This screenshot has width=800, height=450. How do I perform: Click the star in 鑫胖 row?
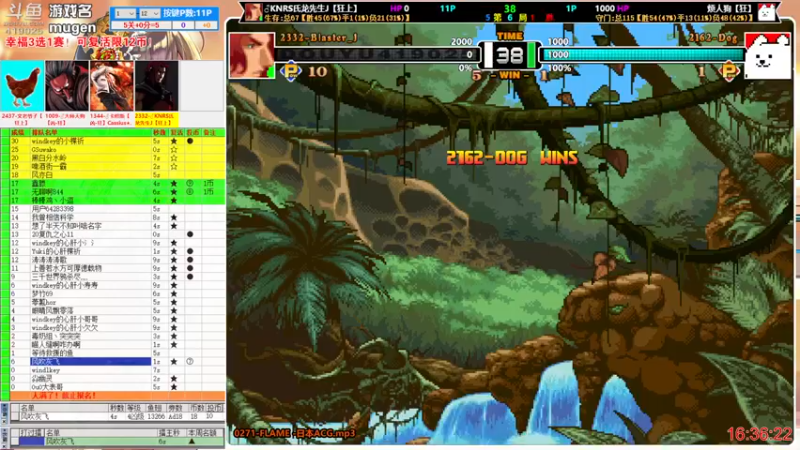click(174, 183)
